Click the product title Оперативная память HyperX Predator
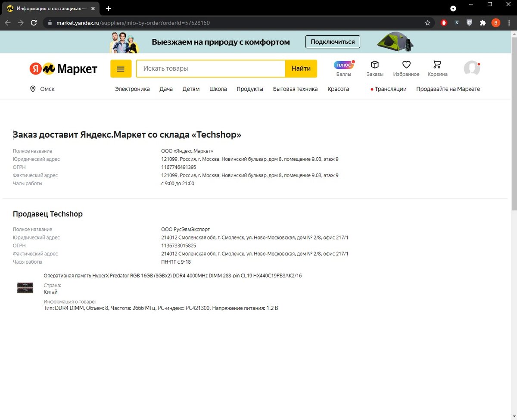Viewport: 517px width, 420px height. [x=173, y=275]
